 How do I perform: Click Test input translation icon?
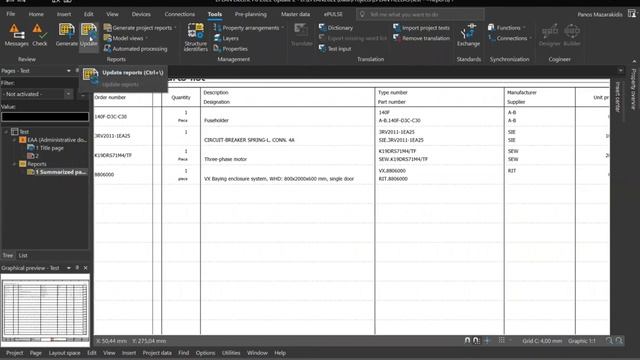[322, 49]
